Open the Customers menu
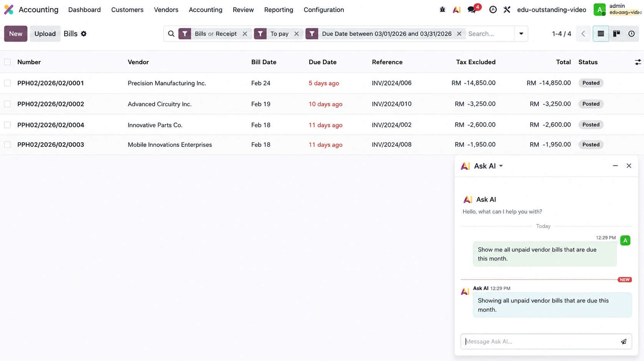 pos(127,10)
